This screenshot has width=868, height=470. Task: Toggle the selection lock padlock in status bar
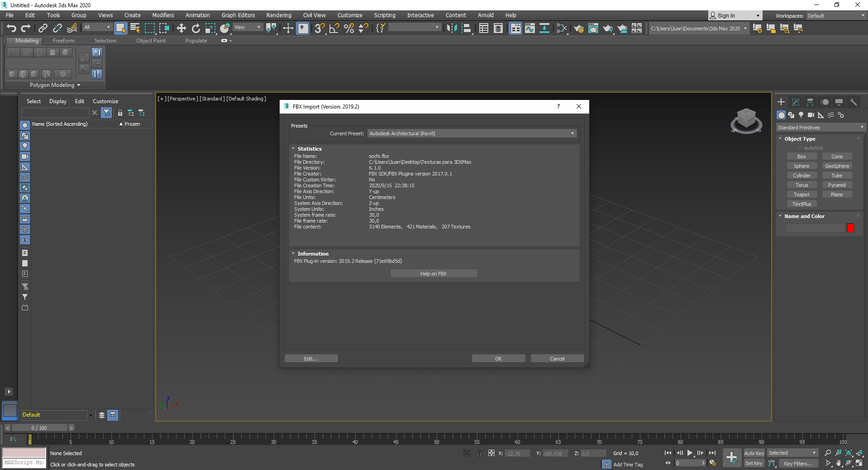tap(479, 453)
